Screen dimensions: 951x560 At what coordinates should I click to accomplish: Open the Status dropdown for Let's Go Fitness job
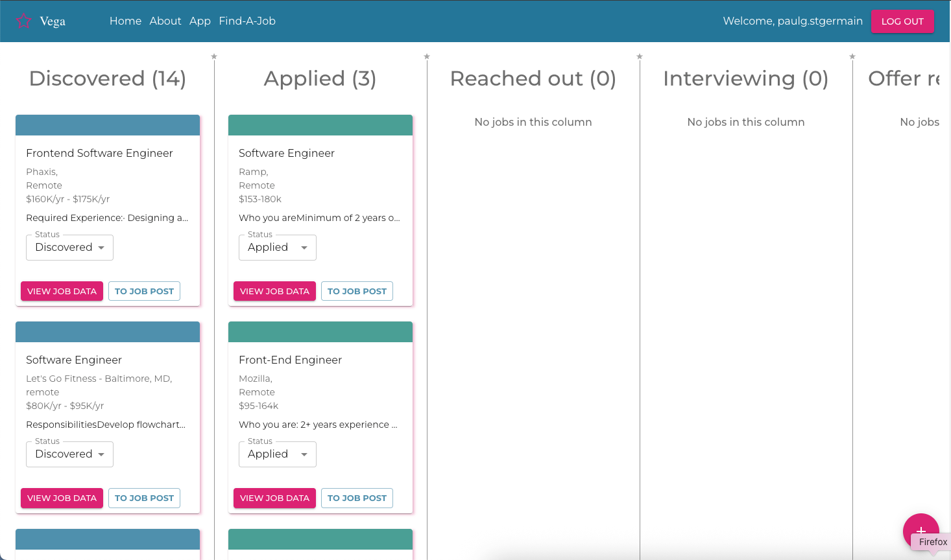[x=69, y=454]
